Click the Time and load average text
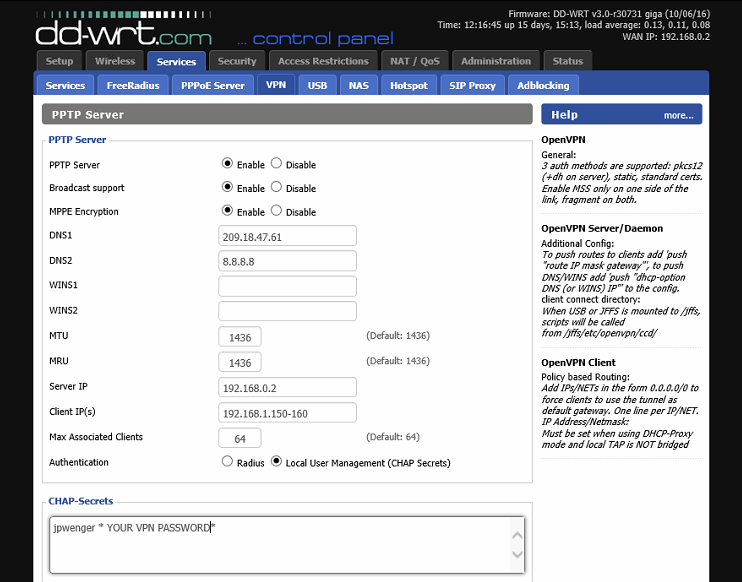The width and height of the screenshot is (742, 582). pos(574,25)
